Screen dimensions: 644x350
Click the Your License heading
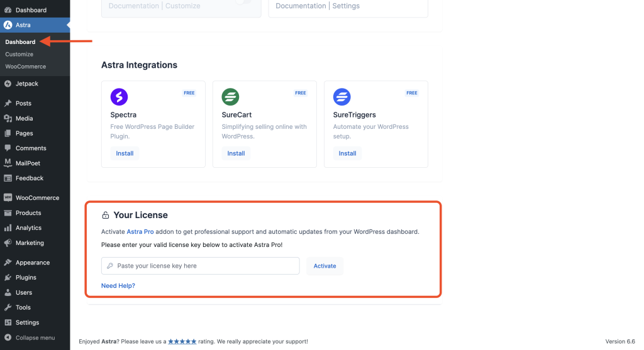[x=140, y=215]
